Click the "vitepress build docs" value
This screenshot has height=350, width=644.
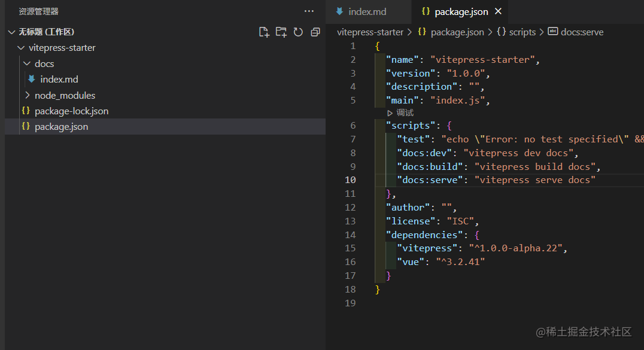pos(535,167)
